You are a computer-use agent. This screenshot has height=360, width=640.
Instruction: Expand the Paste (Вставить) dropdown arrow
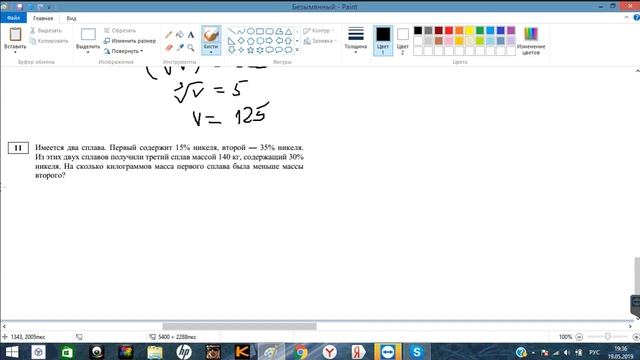(15, 52)
